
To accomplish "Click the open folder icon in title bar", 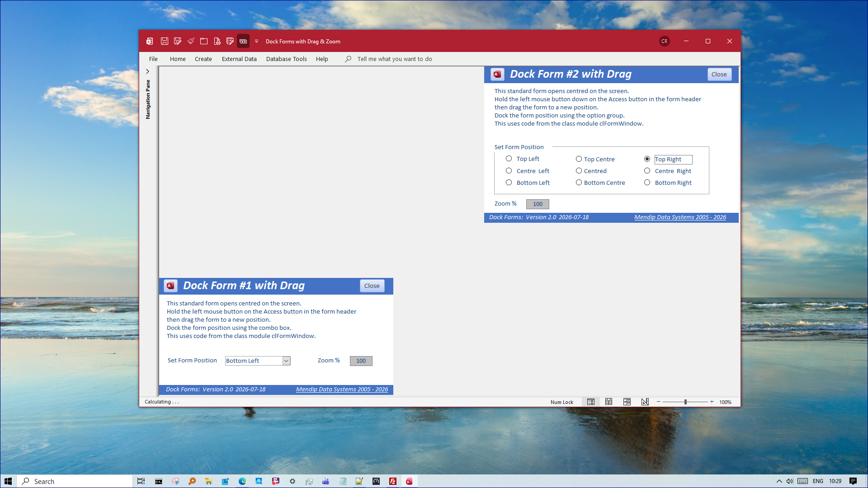I will pyautogui.click(x=204, y=41).
